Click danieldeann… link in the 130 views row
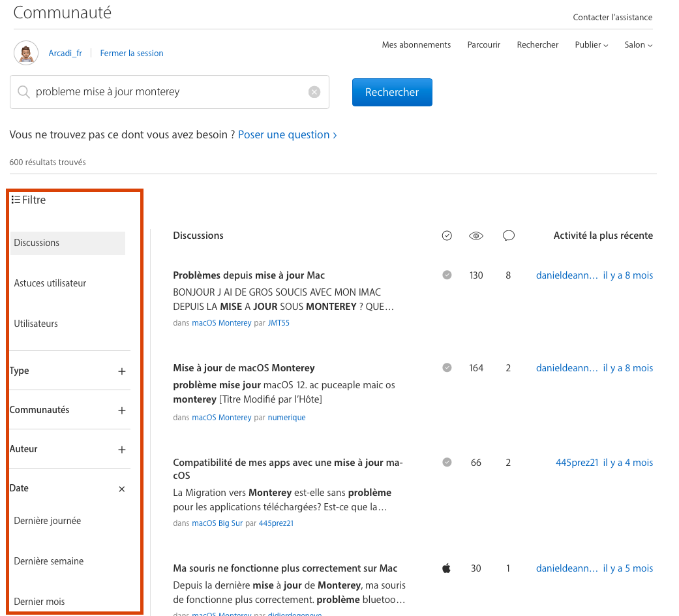Image resolution: width=679 pixels, height=616 pixels. (x=567, y=275)
